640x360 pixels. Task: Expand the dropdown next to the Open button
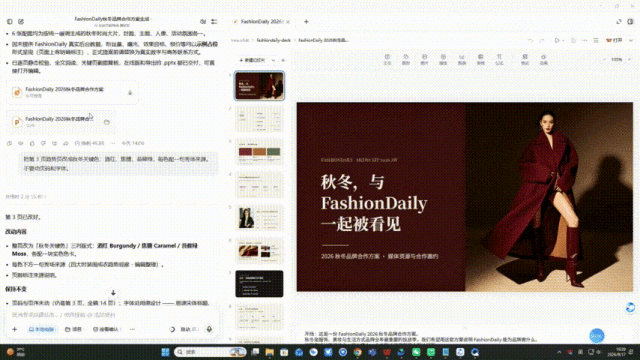coord(631,40)
